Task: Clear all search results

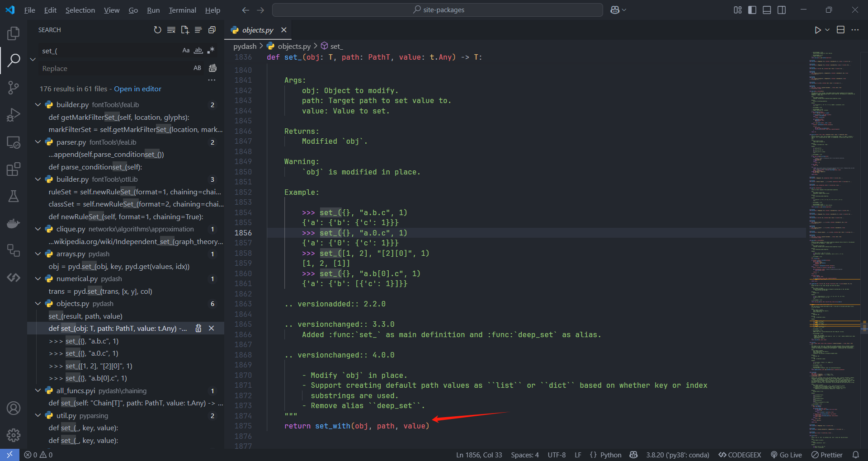Action: pyautogui.click(x=171, y=30)
